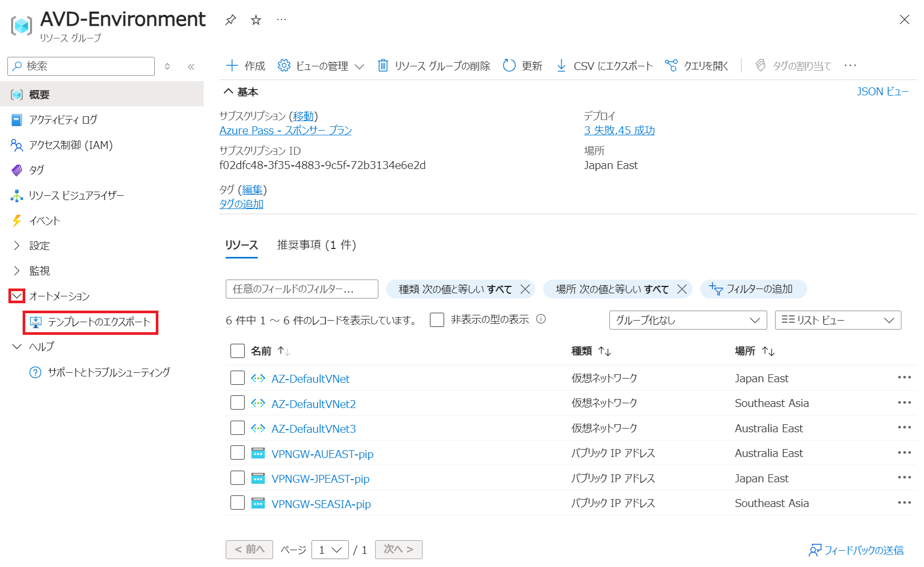Screen dimensions: 924x567
Task: Open the page number dropdown
Action: [330, 550]
